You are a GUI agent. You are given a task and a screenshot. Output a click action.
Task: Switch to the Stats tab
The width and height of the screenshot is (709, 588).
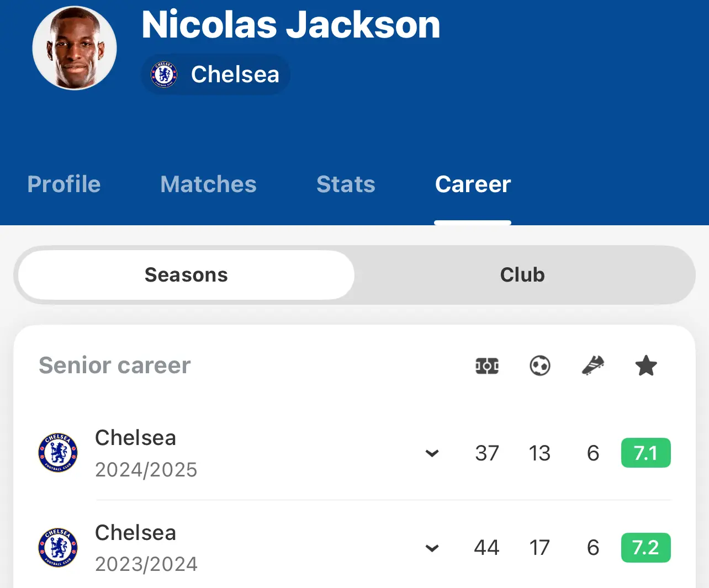pyautogui.click(x=346, y=184)
